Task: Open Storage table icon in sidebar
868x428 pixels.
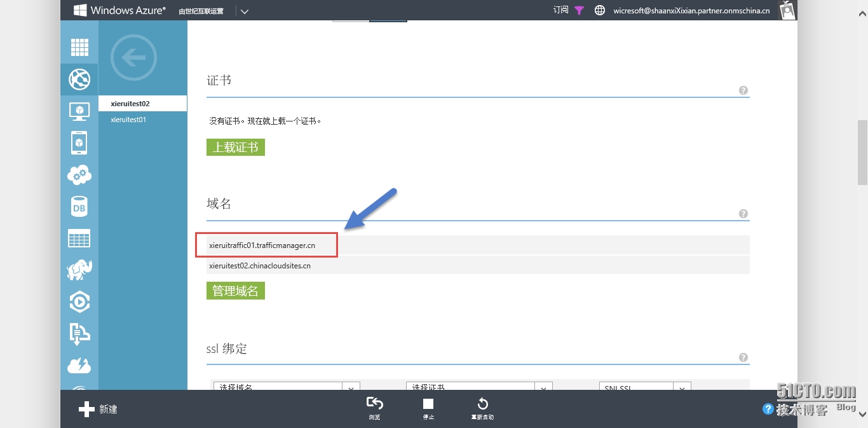Action: click(x=79, y=238)
